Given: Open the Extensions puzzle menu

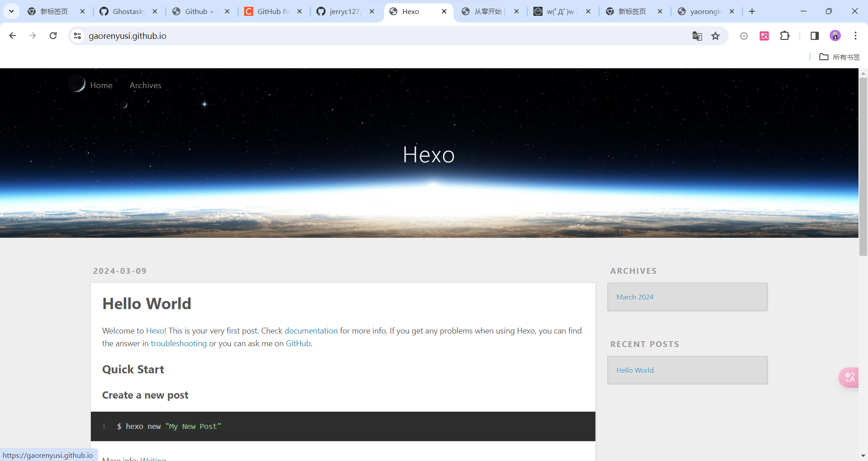Looking at the screenshot, I should pyautogui.click(x=785, y=36).
